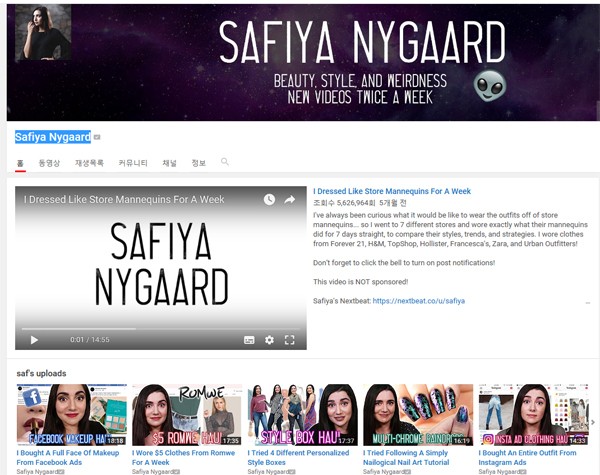Select the 홈 tab
Image resolution: width=600 pixels, height=475 pixels.
20,163
